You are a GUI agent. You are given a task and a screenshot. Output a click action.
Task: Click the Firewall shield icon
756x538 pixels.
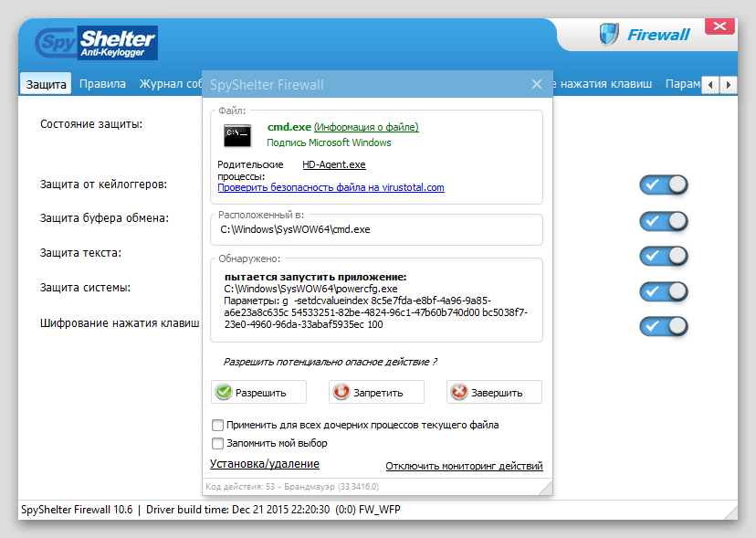tap(609, 35)
